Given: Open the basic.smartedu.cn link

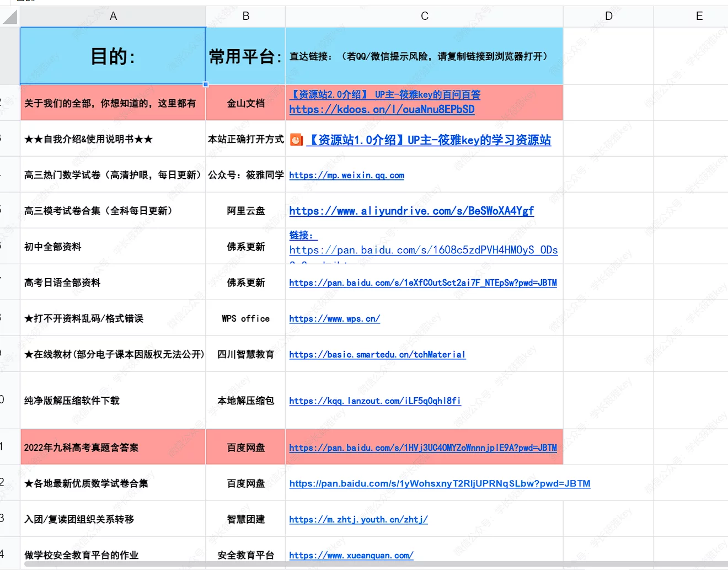Looking at the screenshot, I should coord(377,355).
